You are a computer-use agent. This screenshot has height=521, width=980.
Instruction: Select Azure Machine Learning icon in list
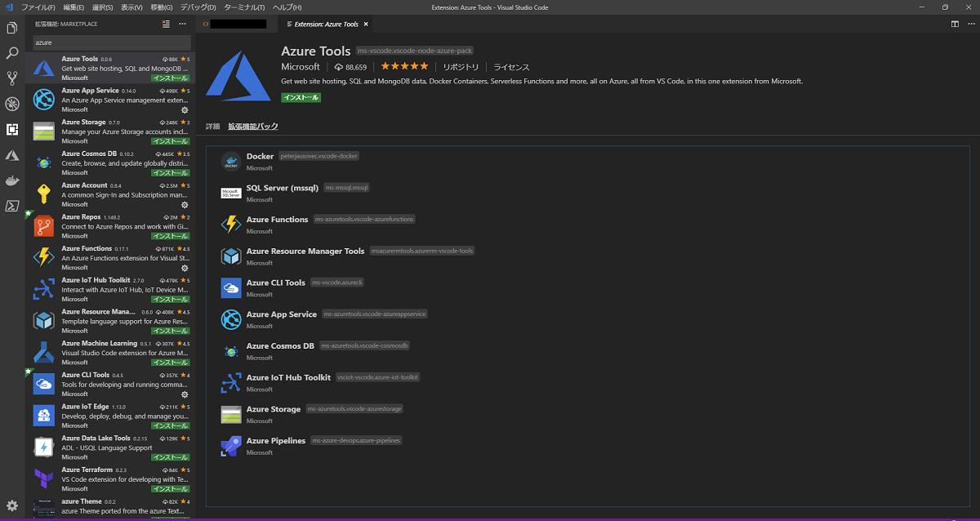click(44, 353)
